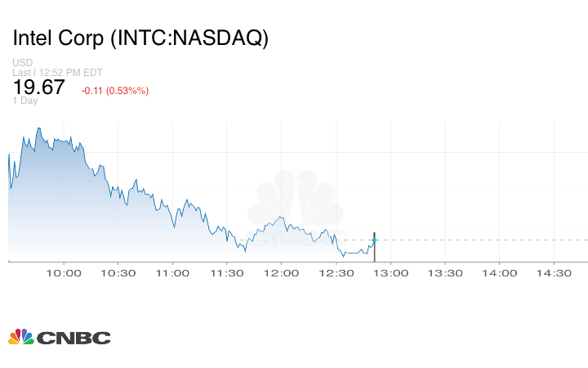The height and width of the screenshot is (368, 588).
Task: Click the 1 Day range label
Action: (25, 101)
